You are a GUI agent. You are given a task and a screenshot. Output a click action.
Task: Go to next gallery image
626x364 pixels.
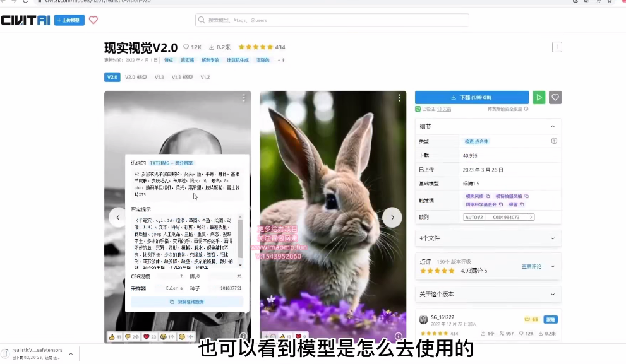coord(392,217)
